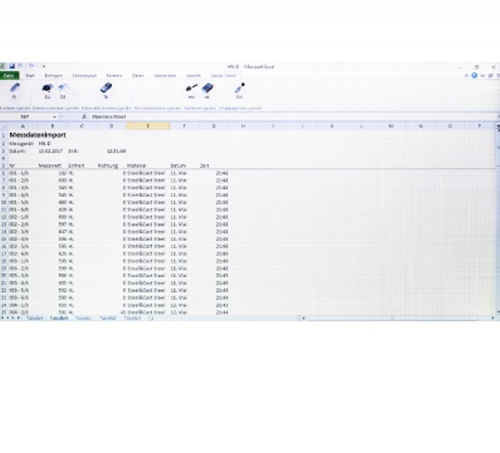Screen dimensions: 500x453
Task: Select row 20 header
Action: [x=4, y=276]
